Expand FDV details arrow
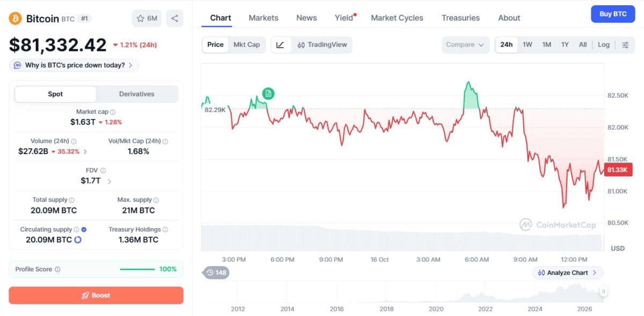Viewport: 644px width, 316px height. click(x=109, y=181)
